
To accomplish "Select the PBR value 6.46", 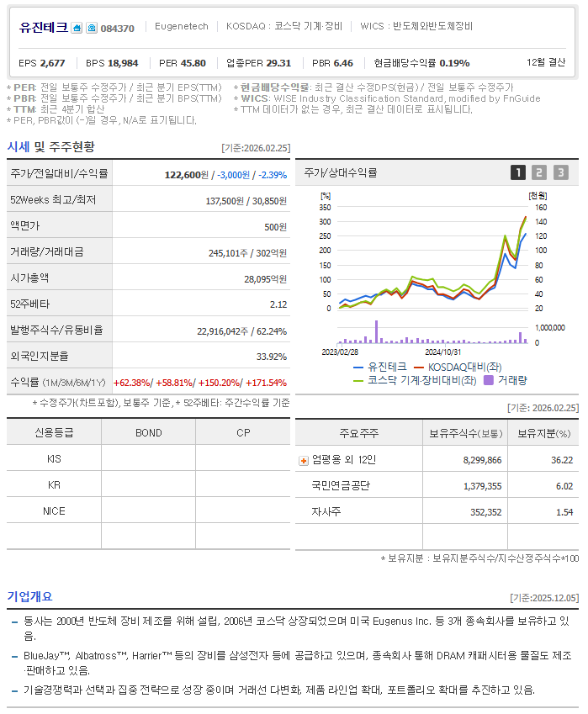I will (x=343, y=63).
